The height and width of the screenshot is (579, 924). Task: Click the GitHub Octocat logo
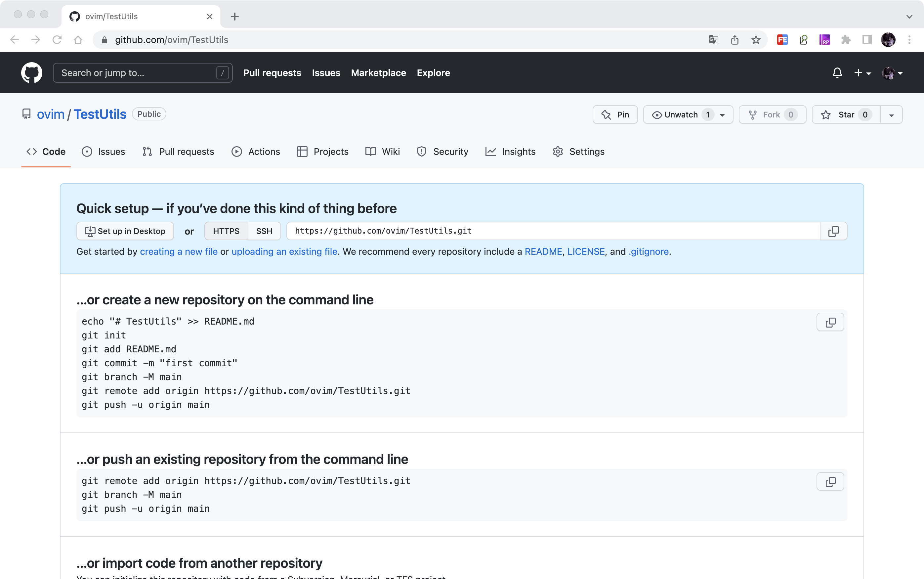pos(31,73)
